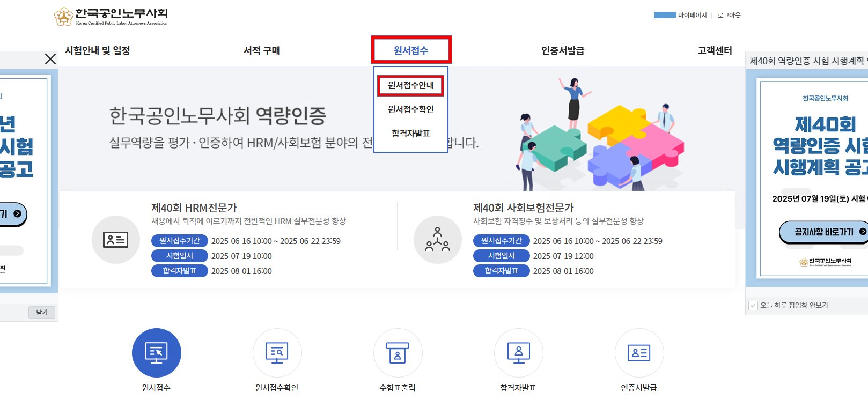This screenshot has height=407, width=868.
Task: Click 공지사항 바로가기 button in right popup
Action: click(x=823, y=232)
